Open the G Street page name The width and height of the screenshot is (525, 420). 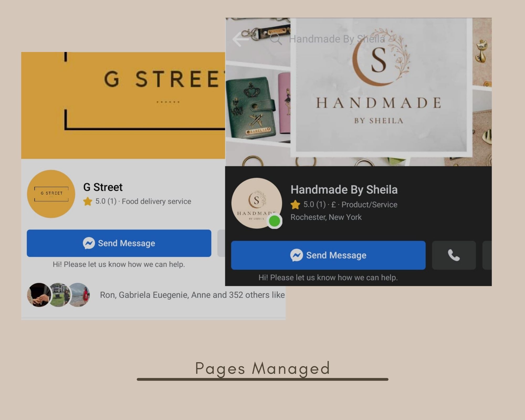pyautogui.click(x=103, y=187)
